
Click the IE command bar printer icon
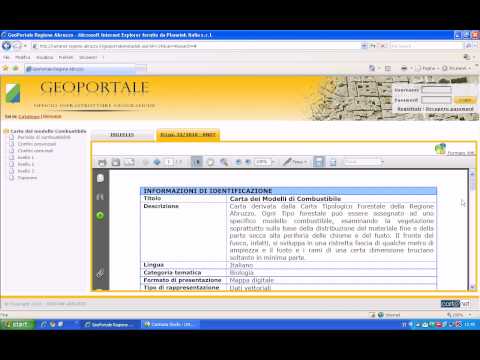(404, 68)
